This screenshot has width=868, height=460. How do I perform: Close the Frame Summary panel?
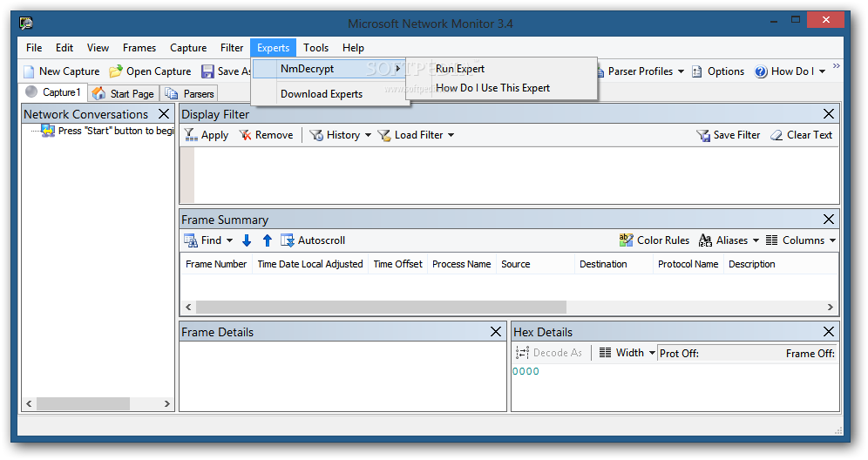coord(829,220)
